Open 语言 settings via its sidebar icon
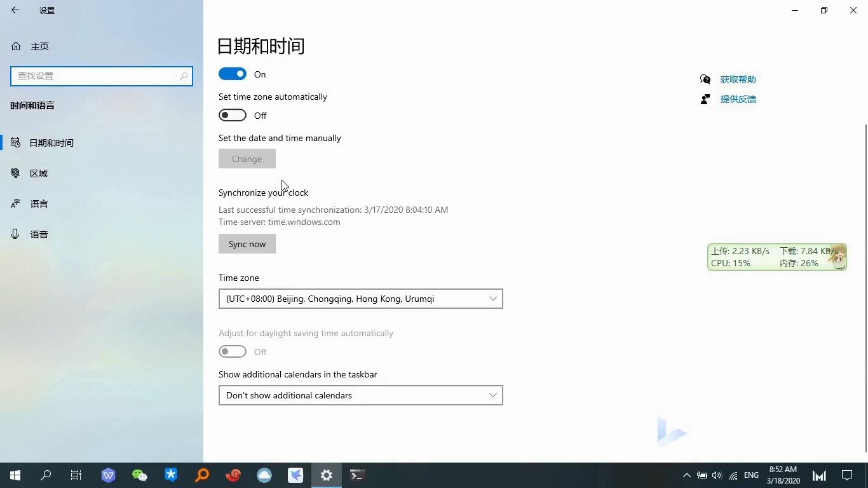The width and height of the screenshot is (868, 488). tap(15, 203)
